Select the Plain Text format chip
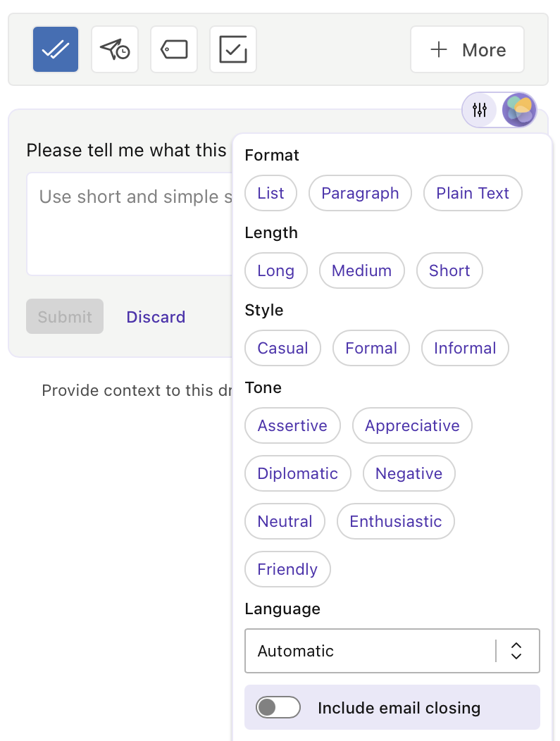Screen dimensions: 560x741 coord(473,193)
